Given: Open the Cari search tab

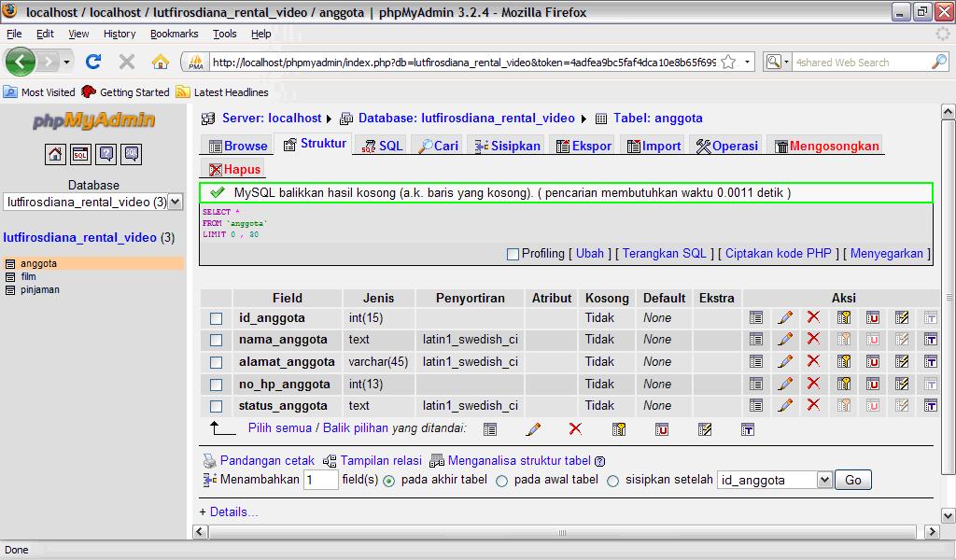Looking at the screenshot, I should click(438, 147).
